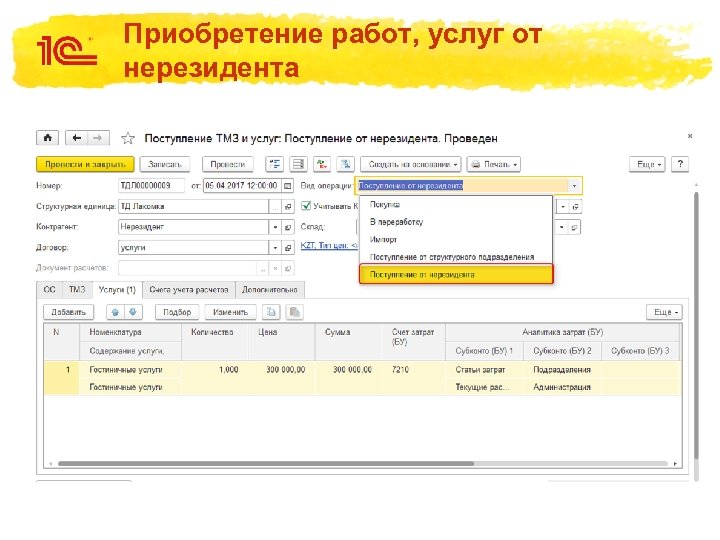Move the services row down
The height and width of the screenshot is (540, 720).
133,312
